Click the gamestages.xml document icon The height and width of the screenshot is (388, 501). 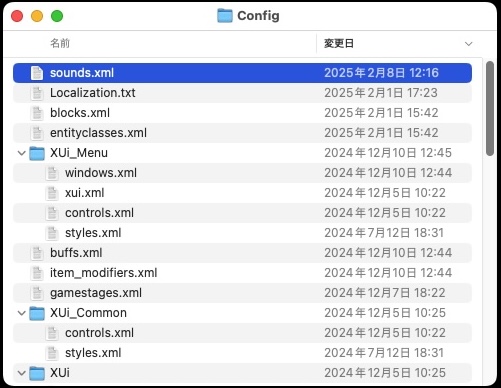37,293
